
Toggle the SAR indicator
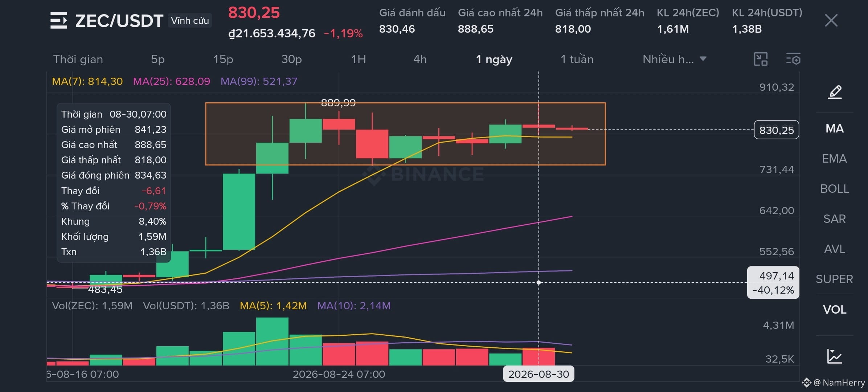pyautogui.click(x=835, y=219)
